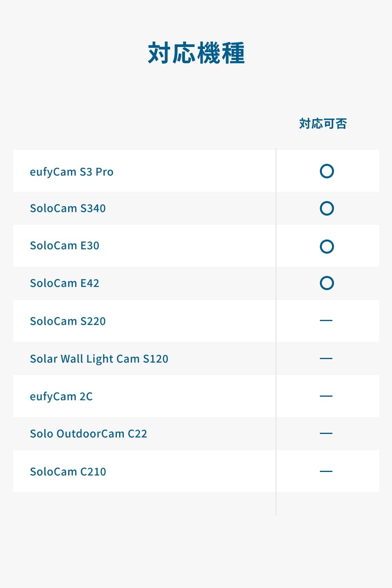Click the SoloCam E42 row label

[x=65, y=283]
